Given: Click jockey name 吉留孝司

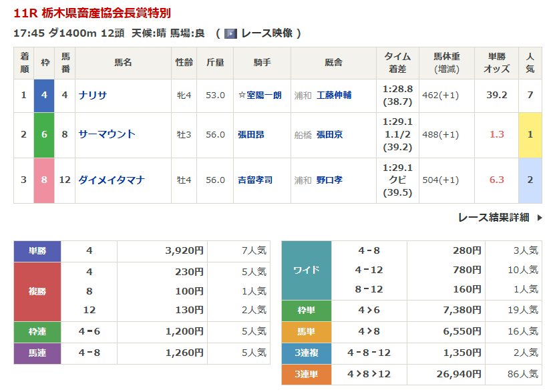Looking at the screenshot, I should (x=256, y=180).
